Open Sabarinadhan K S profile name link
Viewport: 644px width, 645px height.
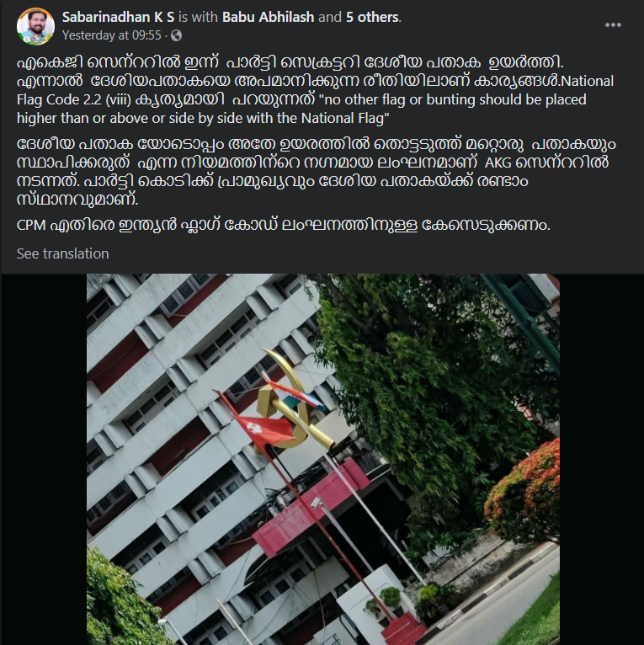[x=118, y=17]
